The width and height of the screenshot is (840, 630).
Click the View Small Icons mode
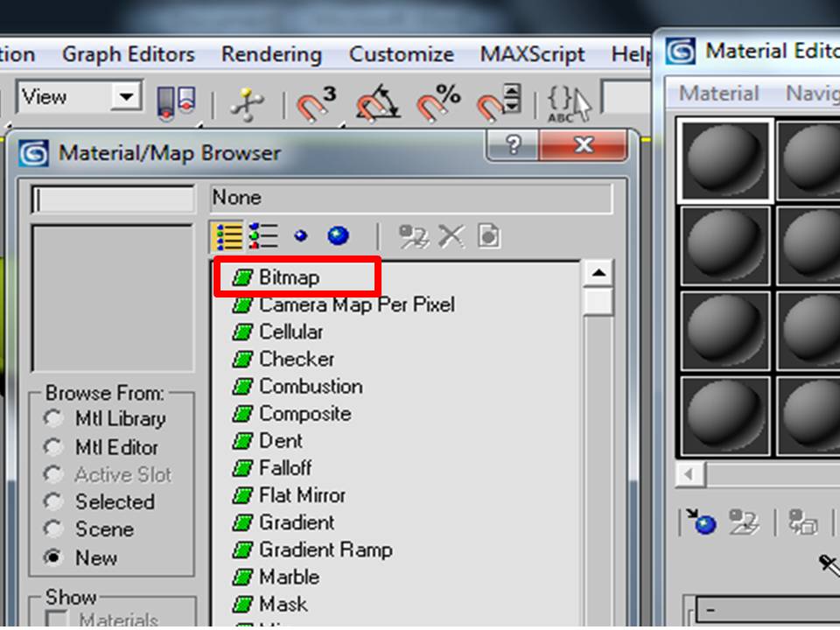point(302,236)
